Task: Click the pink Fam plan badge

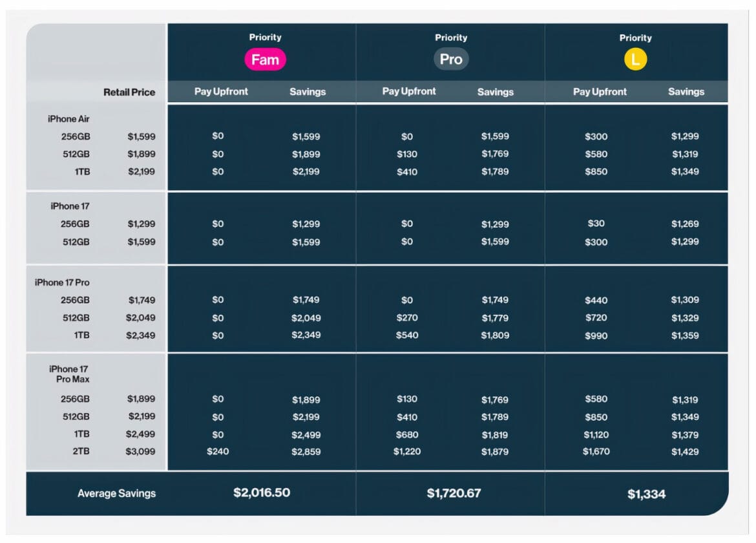Action: click(x=265, y=59)
